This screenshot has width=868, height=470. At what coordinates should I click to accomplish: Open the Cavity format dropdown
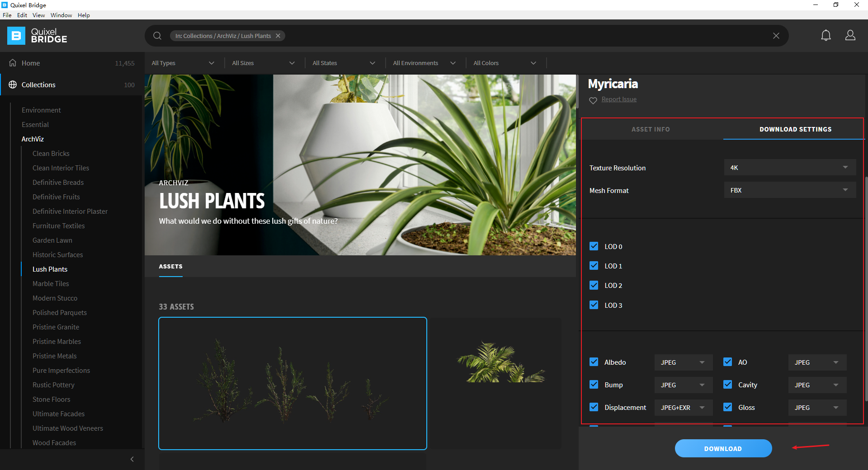(817, 385)
